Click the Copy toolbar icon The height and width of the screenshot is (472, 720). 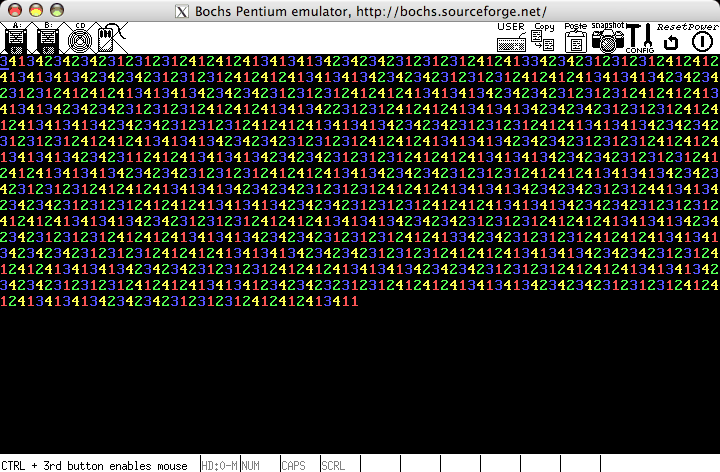tap(543, 38)
